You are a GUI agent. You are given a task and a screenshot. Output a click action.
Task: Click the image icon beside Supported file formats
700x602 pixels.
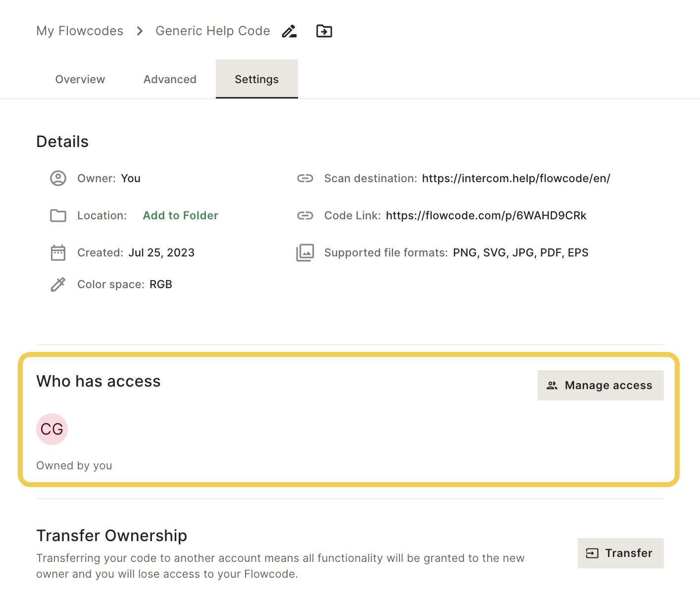click(305, 252)
